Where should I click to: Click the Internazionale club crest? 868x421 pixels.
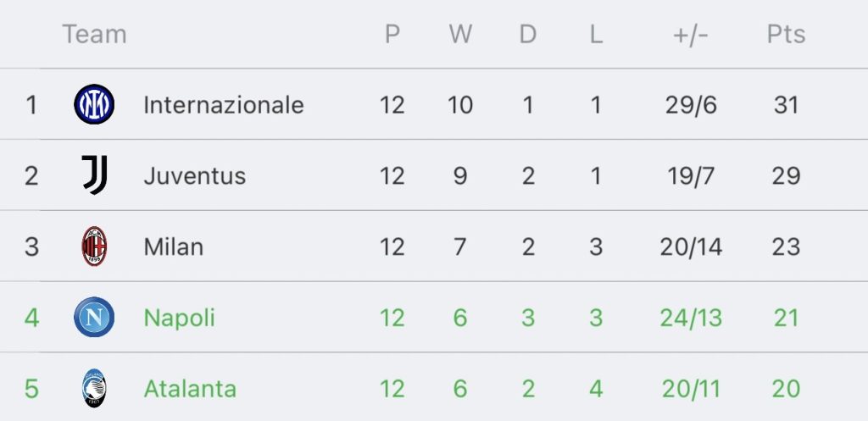(x=94, y=104)
